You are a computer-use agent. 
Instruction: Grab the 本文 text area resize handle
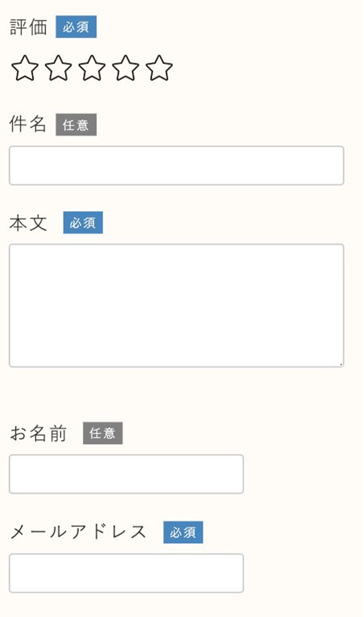[x=341, y=364]
